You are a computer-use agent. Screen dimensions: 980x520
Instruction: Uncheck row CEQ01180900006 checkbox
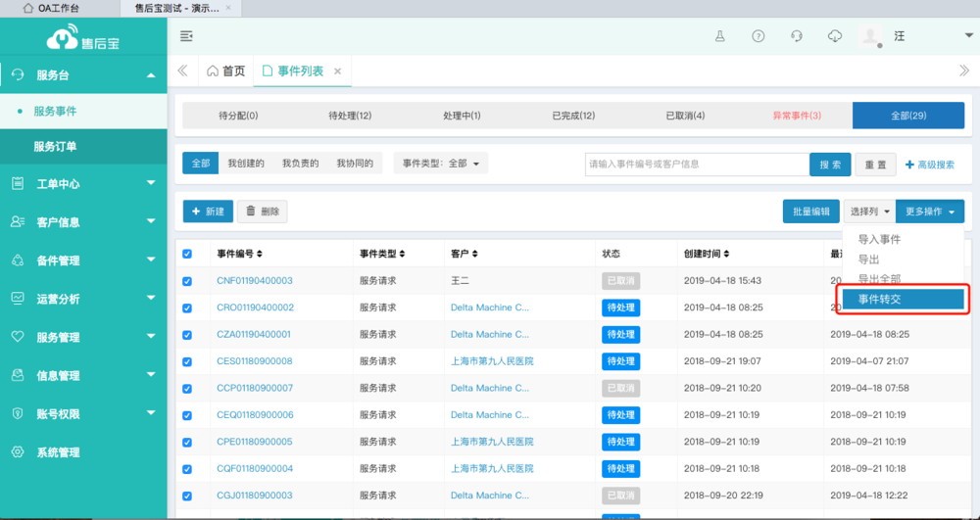[x=187, y=415]
